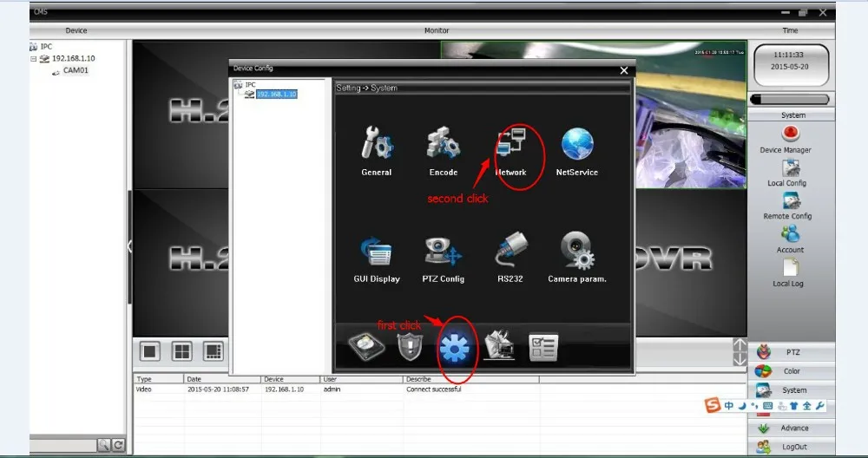Open the System panel tab

pyautogui.click(x=791, y=390)
